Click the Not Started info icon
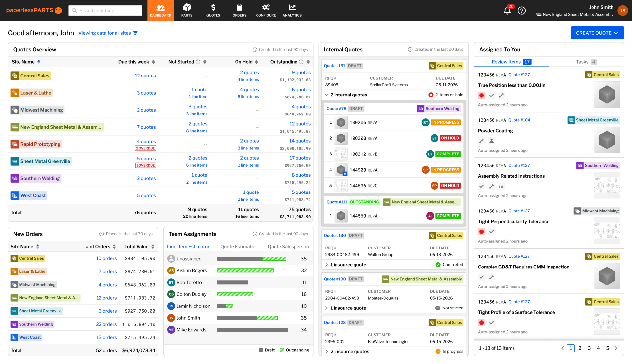The width and height of the screenshot is (632, 364). tap(198, 62)
